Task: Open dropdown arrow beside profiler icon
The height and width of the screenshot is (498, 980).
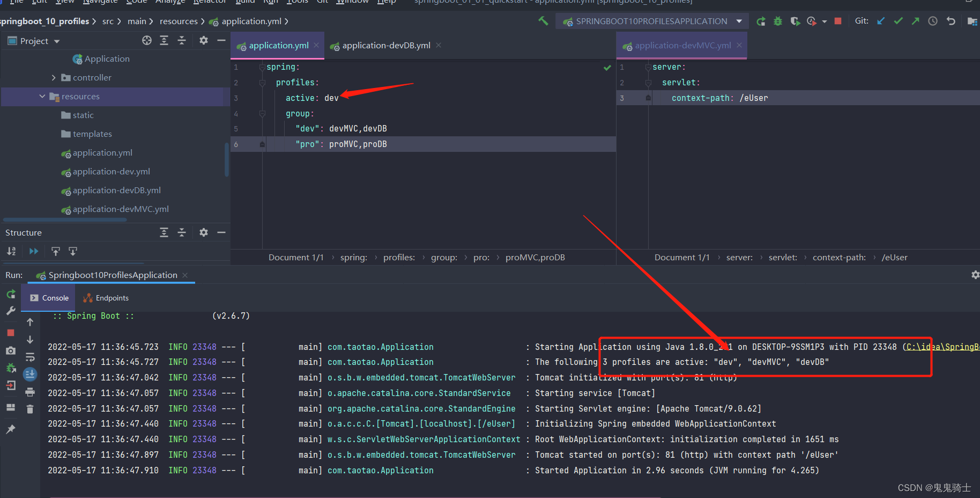Action: (824, 21)
